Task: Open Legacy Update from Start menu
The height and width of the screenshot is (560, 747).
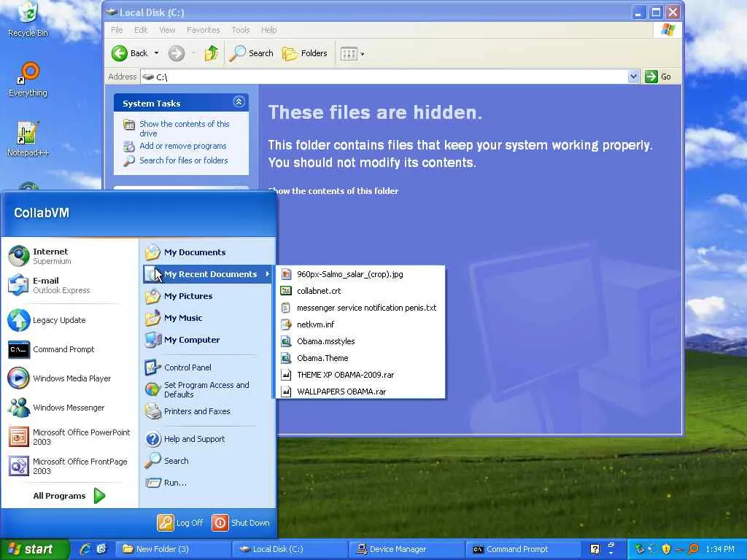Action: [x=69, y=320]
